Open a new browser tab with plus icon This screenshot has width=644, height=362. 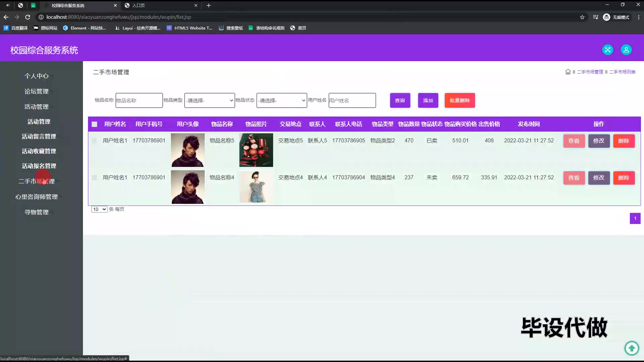[209, 5]
